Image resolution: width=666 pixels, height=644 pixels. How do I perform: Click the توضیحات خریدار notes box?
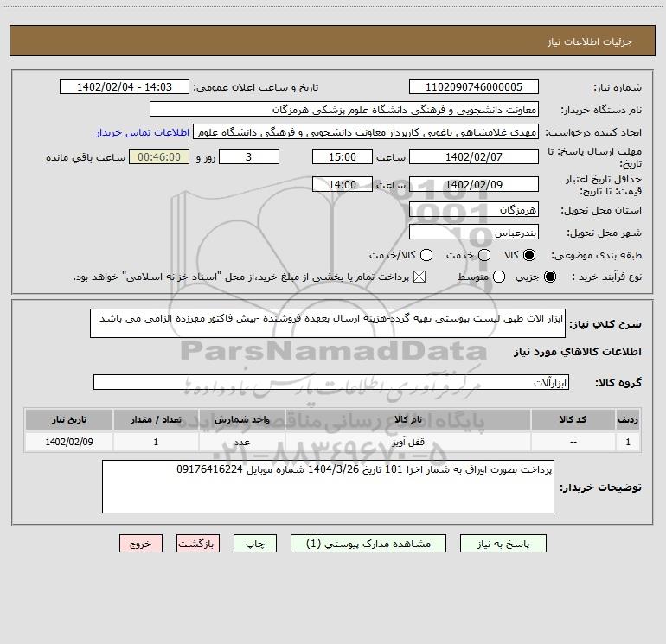(328, 487)
